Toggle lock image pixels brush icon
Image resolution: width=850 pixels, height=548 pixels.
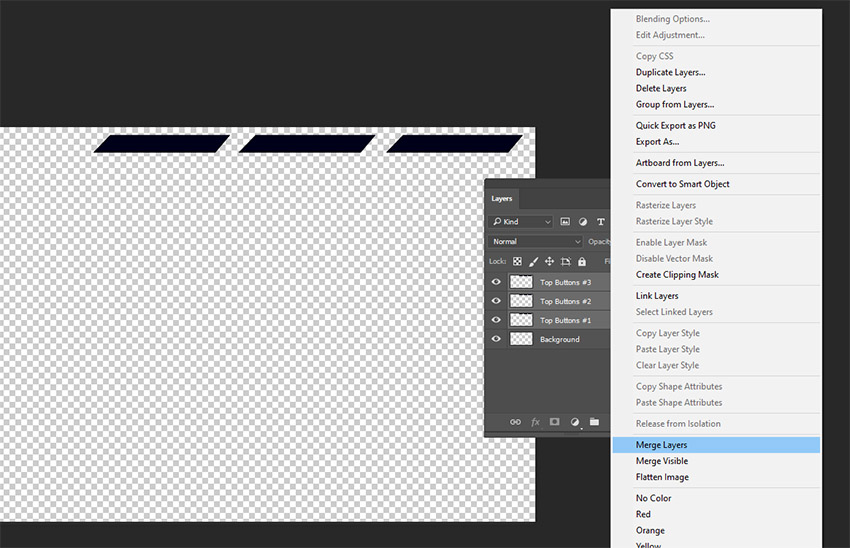pyautogui.click(x=533, y=261)
